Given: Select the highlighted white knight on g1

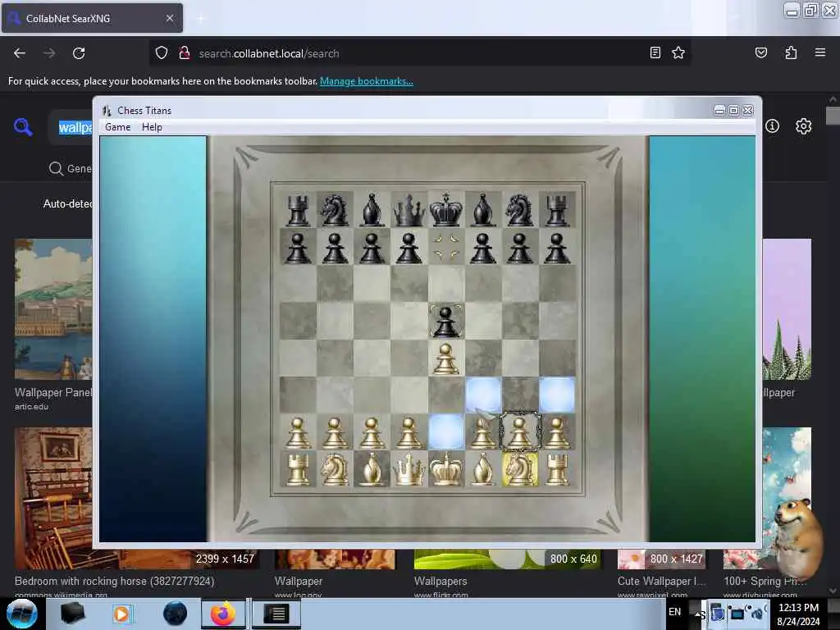Looking at the screenshot, I should pyautogui.click(x=519, y=468).
